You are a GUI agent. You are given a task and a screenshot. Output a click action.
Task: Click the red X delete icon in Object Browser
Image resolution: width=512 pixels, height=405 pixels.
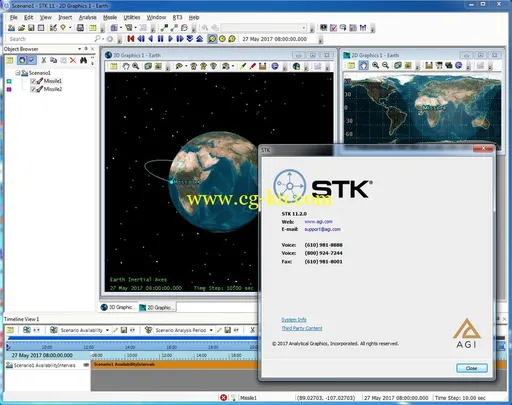pyautogui.click(x=73, y=60)
